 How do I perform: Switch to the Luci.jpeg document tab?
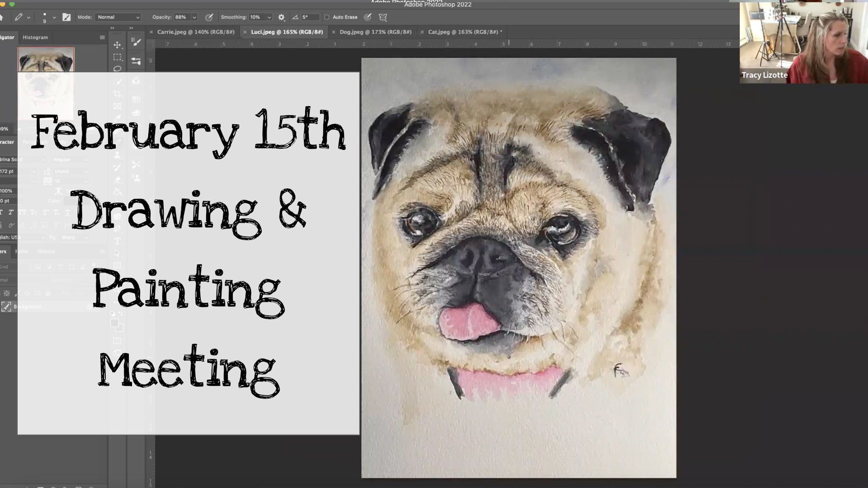287,32
